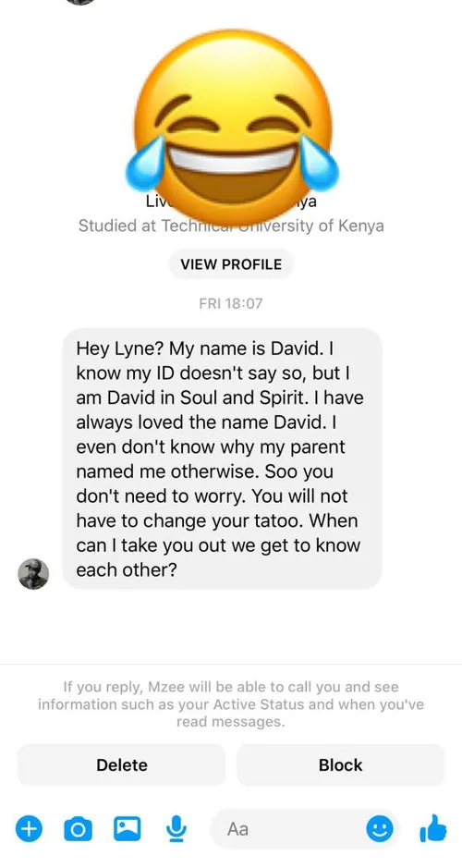Screen dimensions: 462x868
Task: Tap the sender's small profile picture
Action: pyautogui.click(x=33, y=574)
